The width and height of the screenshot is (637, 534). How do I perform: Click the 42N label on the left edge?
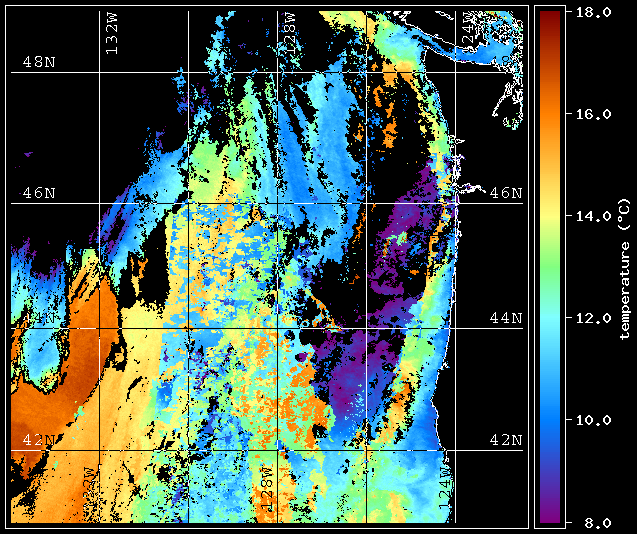pos(38,440)
